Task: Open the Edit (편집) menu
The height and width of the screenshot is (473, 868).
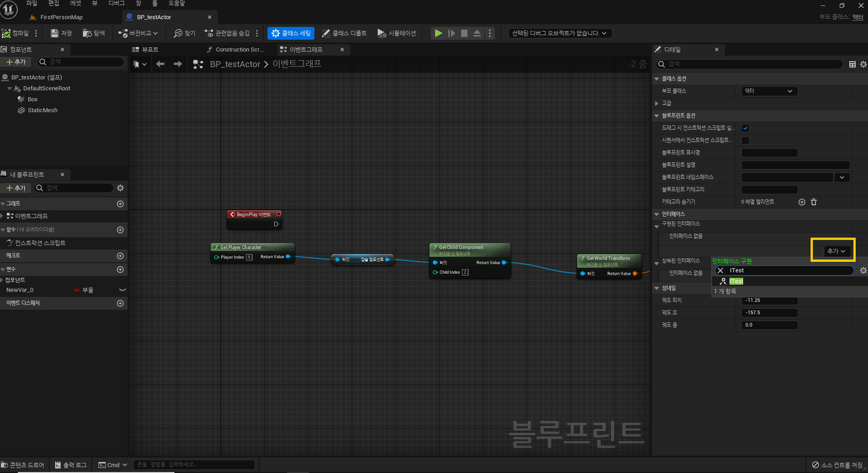Action: point(54,3)
